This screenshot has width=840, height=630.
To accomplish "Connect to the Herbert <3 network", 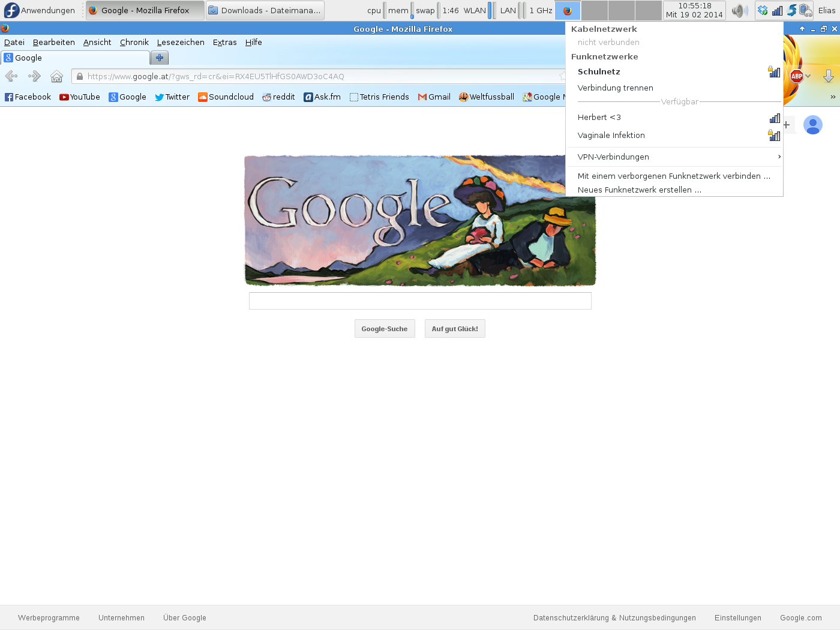I will point(599,118).
